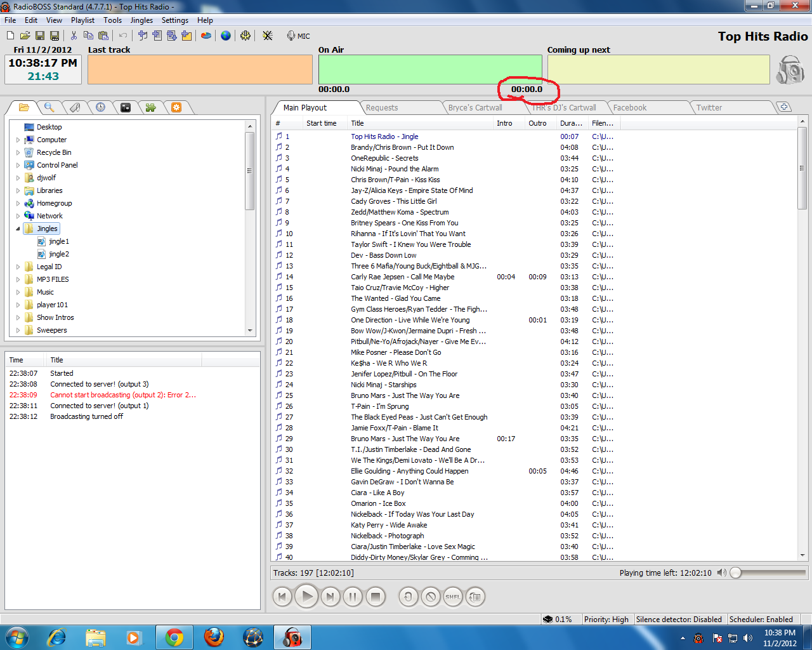Screen dimensions: 812x650
Task: Expand the Libraries node in the tree
Action: click(18, 190)
